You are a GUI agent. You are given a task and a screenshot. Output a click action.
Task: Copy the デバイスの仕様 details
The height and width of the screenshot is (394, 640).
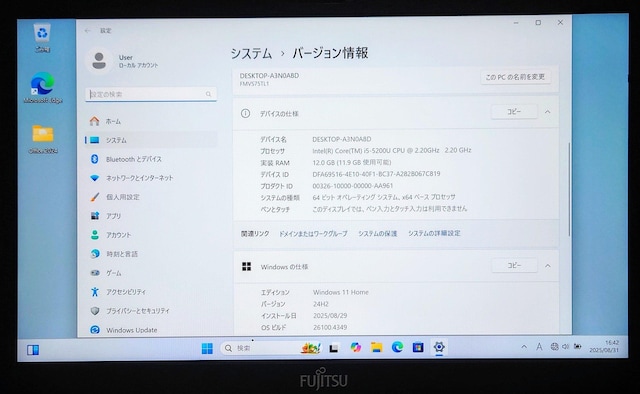click(x=514, y=111)
